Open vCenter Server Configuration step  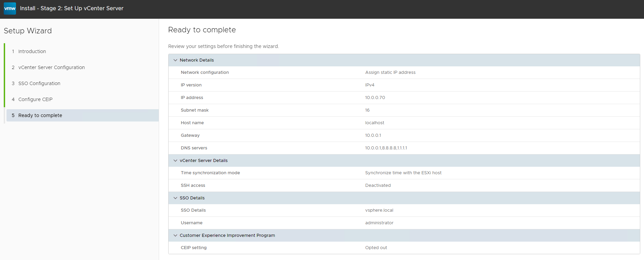click(x=51, y=67)
